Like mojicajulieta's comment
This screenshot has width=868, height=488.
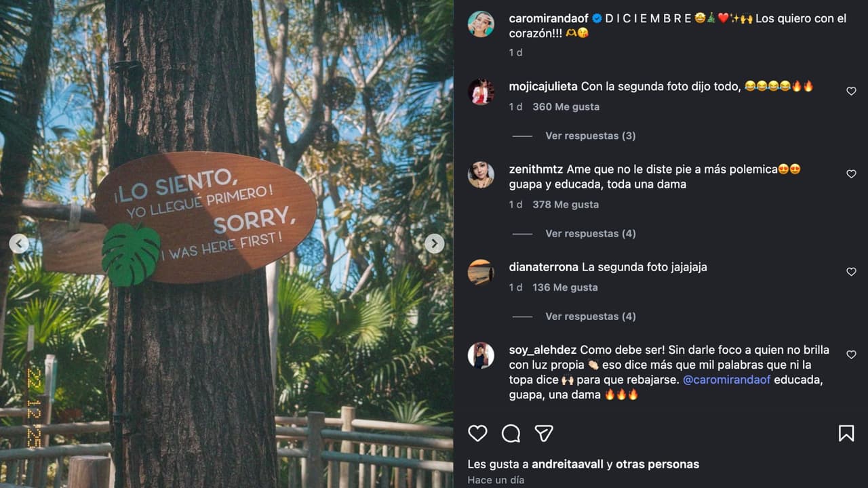(851, 91)
